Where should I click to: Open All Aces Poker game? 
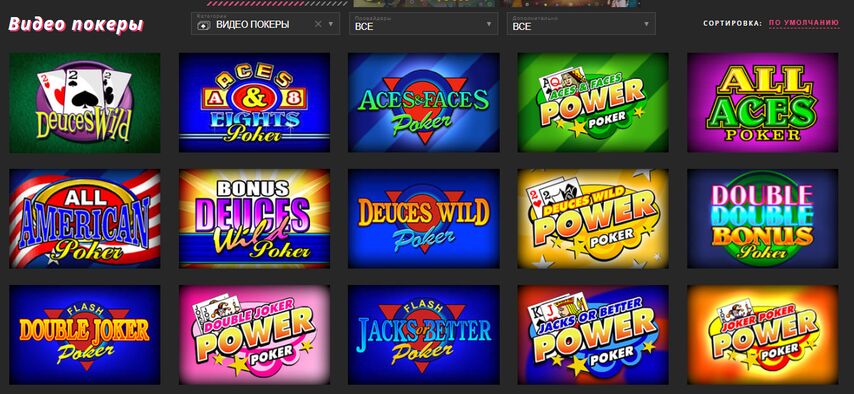[x=762, y=102]
